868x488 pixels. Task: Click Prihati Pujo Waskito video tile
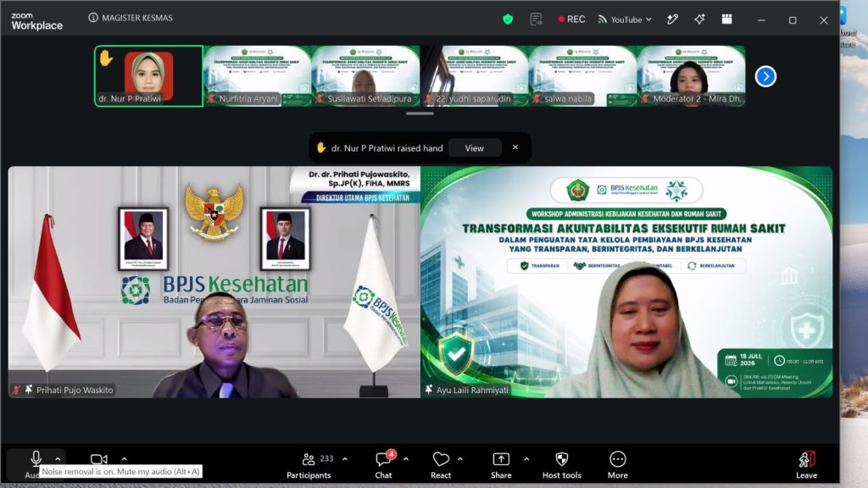tap(214, 282)
